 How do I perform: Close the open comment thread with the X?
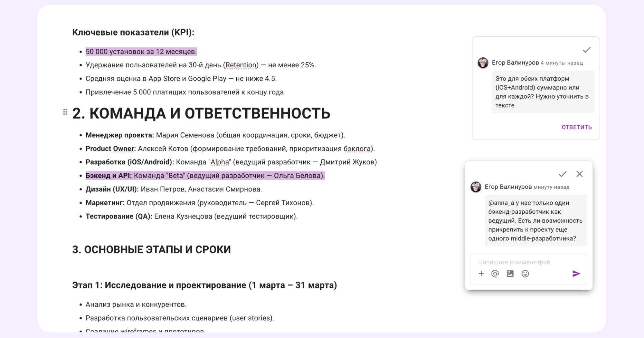click(580, 174)
